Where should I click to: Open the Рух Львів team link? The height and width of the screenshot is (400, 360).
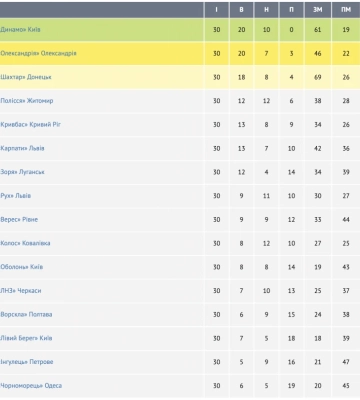pyautogui.click(x=15, y=196)
